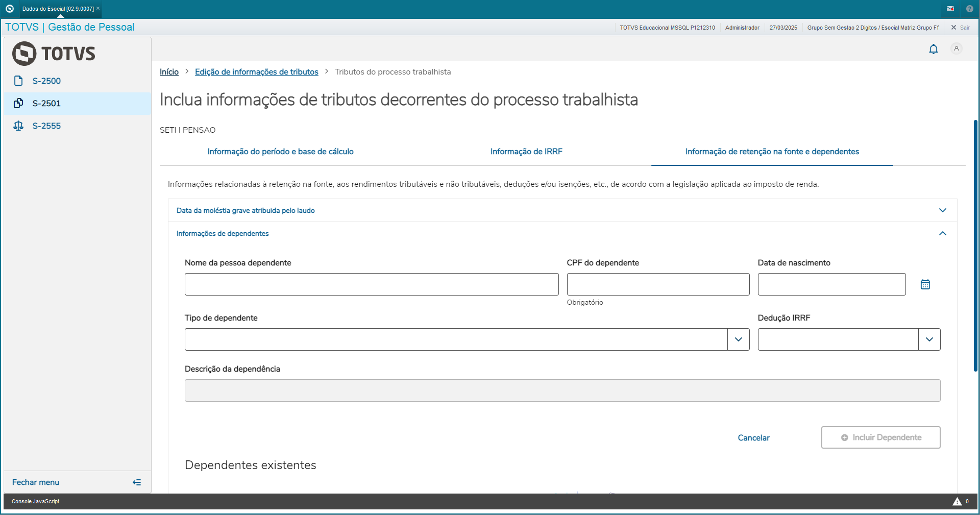This screenshot has height=515, width=980.
Task: Go to Edição de informações de tributos breadcrumb
Action: tap(256, 72)
